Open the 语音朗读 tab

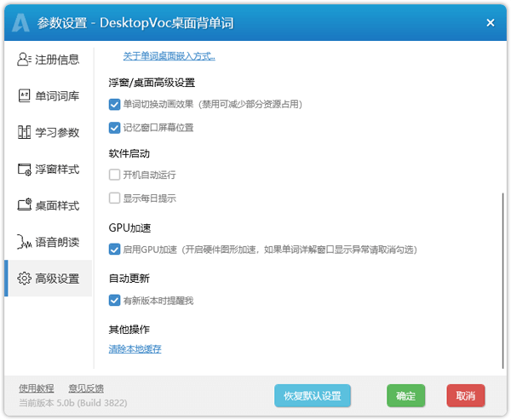pyautogui.click(x=49, y=242)
